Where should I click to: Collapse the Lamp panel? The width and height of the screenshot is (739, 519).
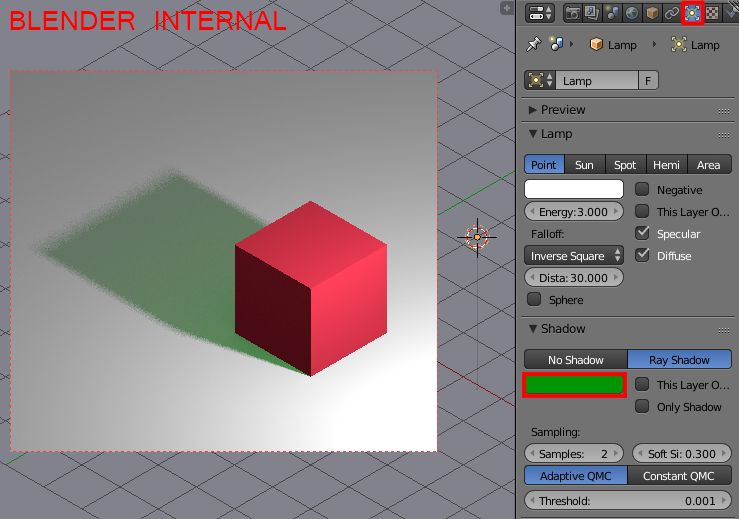pyautogui.click(x=533, y=134)
